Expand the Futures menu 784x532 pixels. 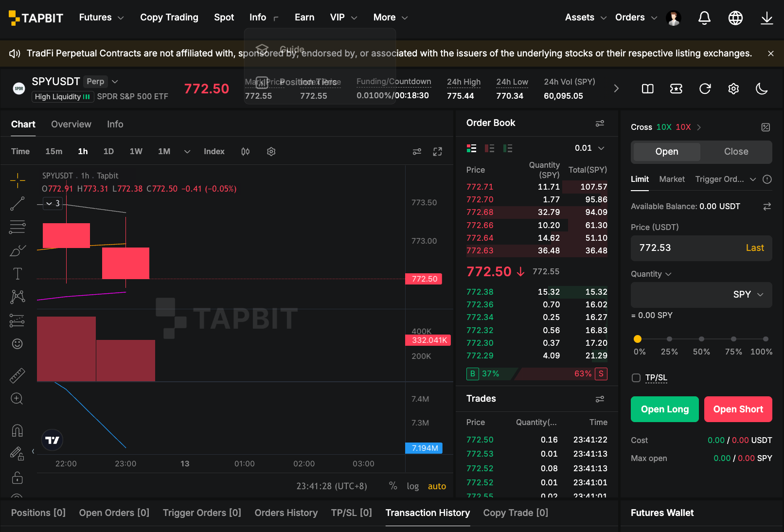tap(101, 18)
